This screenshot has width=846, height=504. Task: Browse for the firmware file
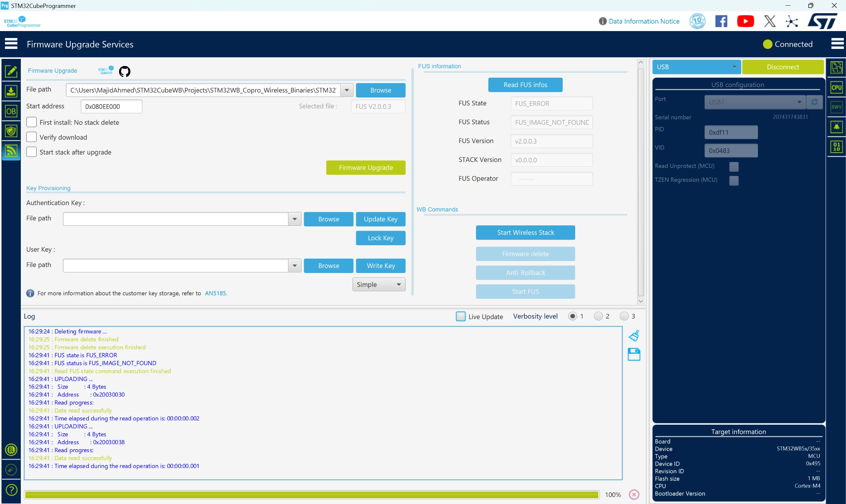click(x=381, y=90)
